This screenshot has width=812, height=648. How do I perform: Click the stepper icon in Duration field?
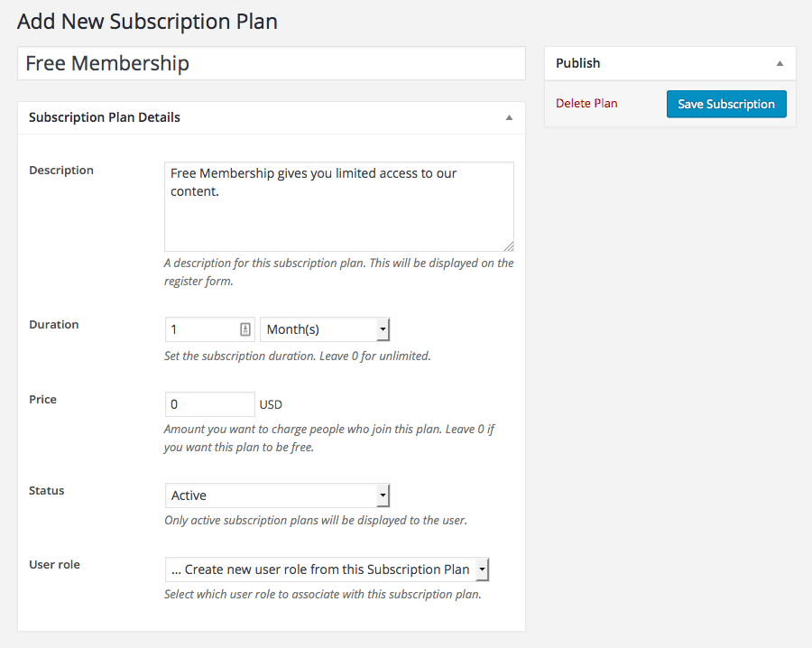[x=245, y=329]
